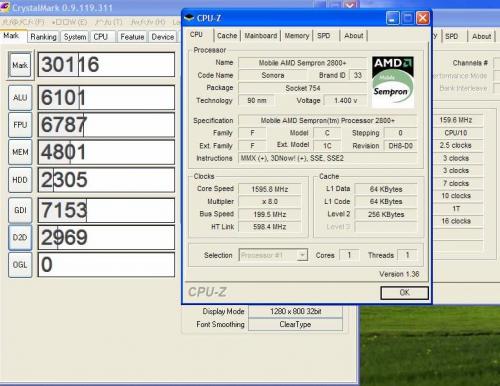Open CrystalMark Ranking tab
The height and width of the screenshot is (386, 500).
(43, 37)
